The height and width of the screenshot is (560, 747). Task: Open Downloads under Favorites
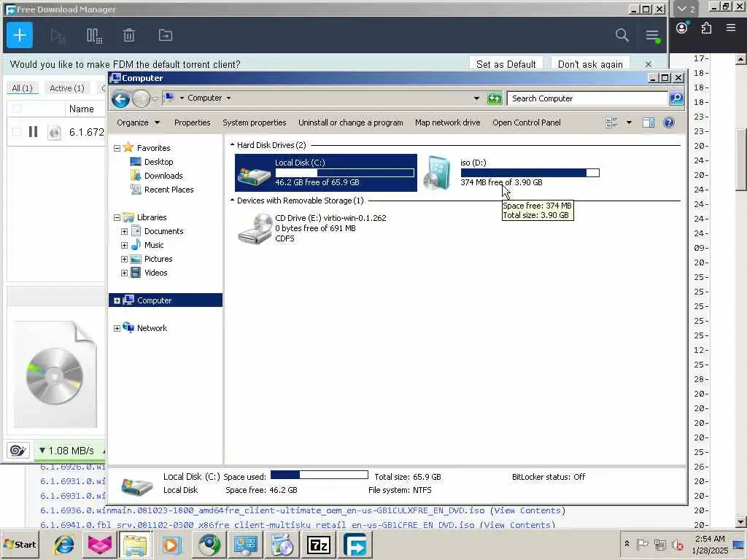[x=163, y=176]
